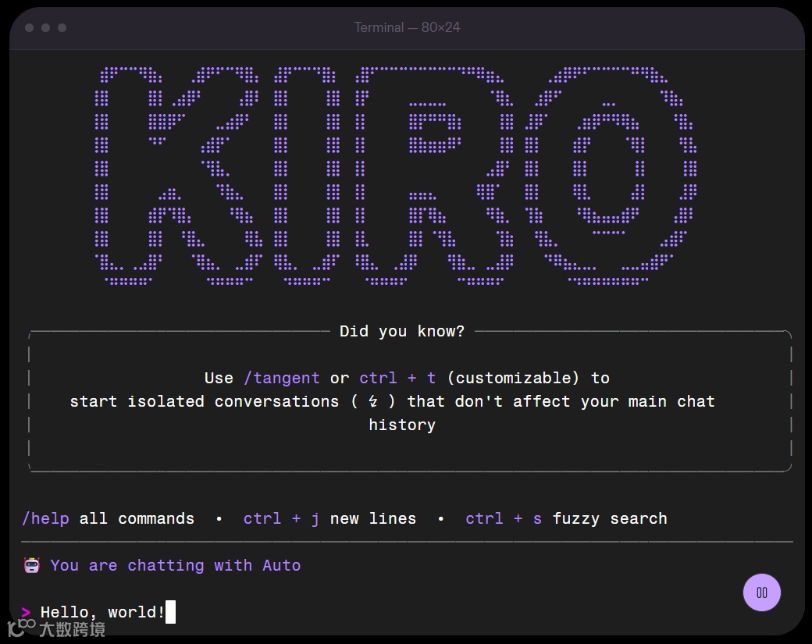Click the window close dot in title bar
812x644 pixels.
30,27
